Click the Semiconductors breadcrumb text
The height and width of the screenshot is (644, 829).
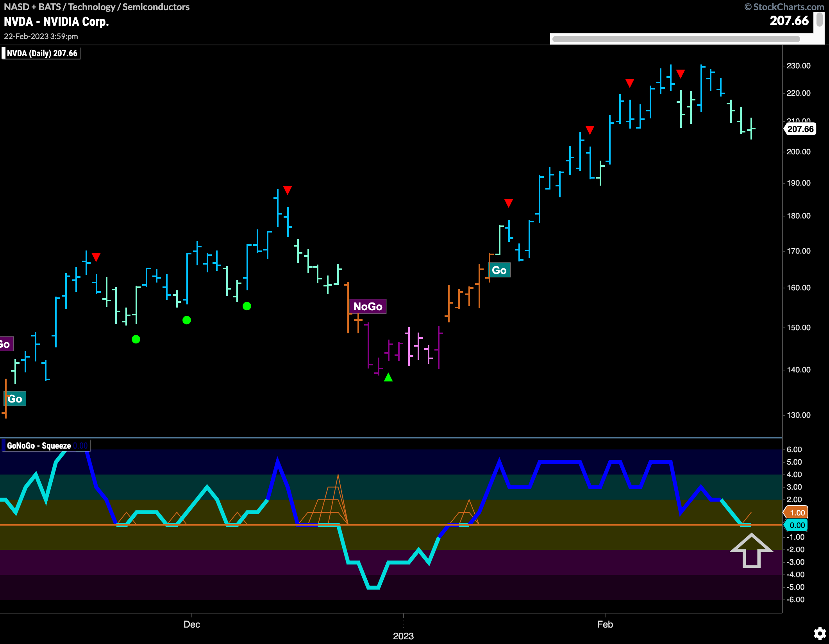tap(156, 7)
